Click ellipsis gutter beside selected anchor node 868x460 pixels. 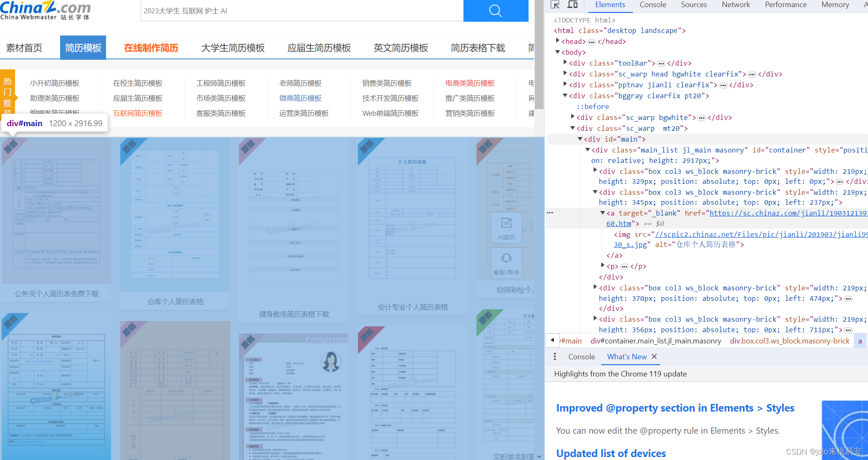click(550, 213)
